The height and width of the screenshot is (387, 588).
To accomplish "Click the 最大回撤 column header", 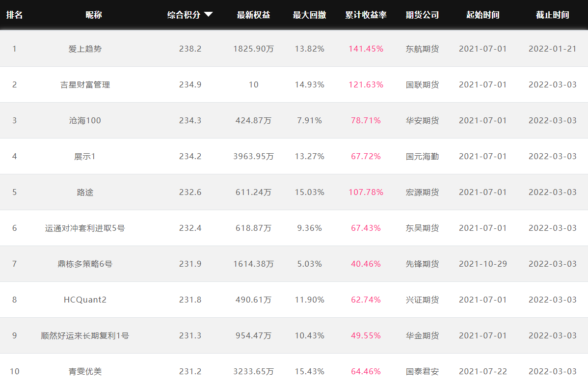I will (x=309, y=15).
